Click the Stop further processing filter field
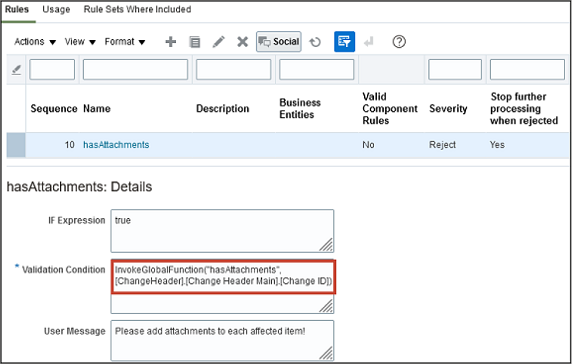 [527, 69]
